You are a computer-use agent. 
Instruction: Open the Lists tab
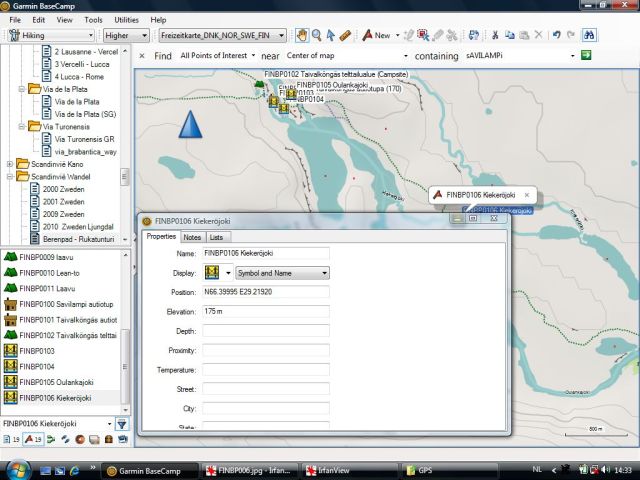coord(216,237)
